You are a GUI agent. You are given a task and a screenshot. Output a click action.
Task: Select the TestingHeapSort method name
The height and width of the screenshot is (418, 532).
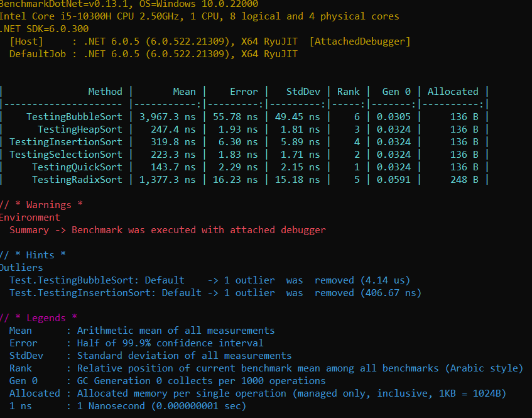tap(80, 129)
